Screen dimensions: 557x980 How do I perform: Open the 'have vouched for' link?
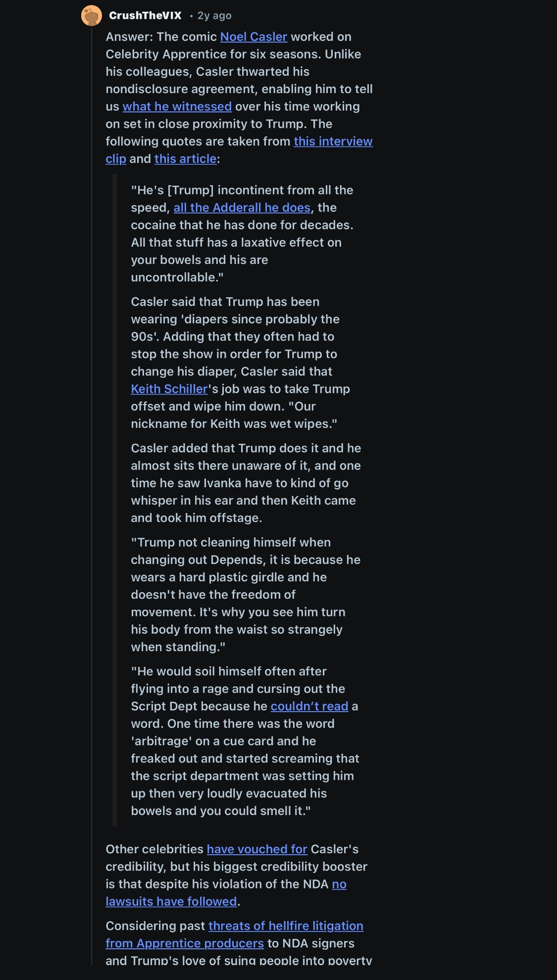tap(257, 849)
